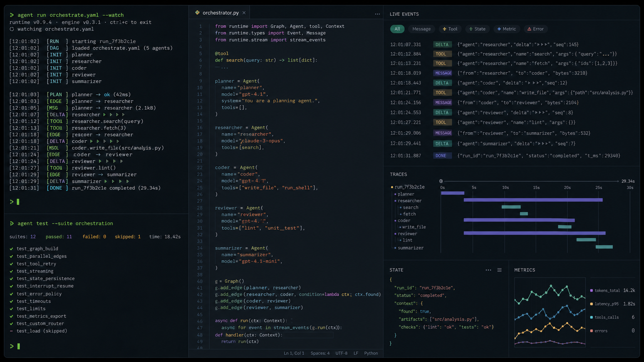Click the test_graph_build check mark
This screenshot has width=644, height=362.
[x=12, y=249]
